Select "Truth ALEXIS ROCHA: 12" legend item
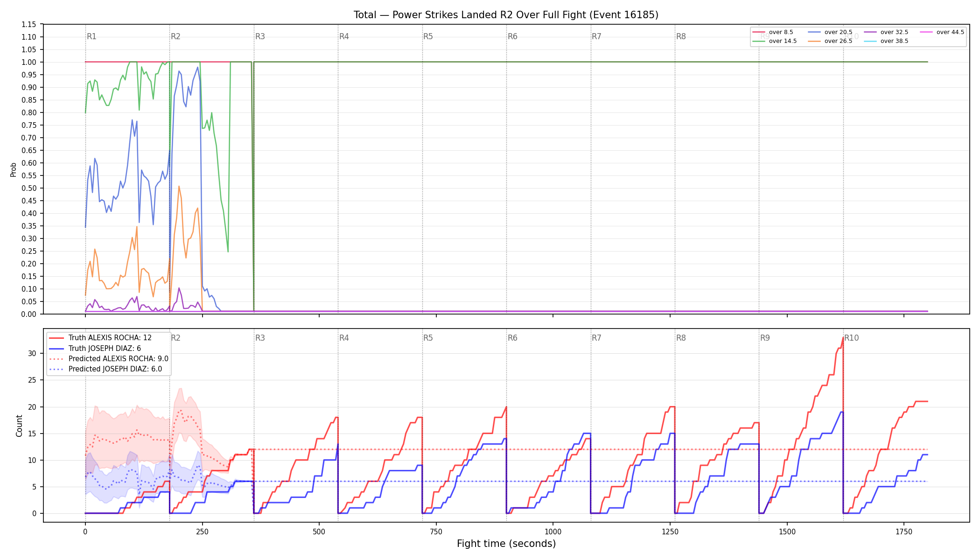This screenshot has width=980, height=560. tap(100, 338)
